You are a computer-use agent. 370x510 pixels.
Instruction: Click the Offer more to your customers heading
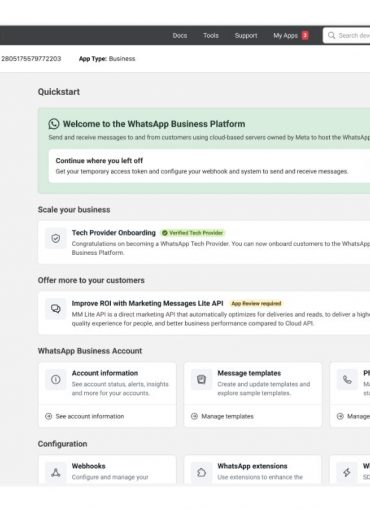click(x=91, y=280)
